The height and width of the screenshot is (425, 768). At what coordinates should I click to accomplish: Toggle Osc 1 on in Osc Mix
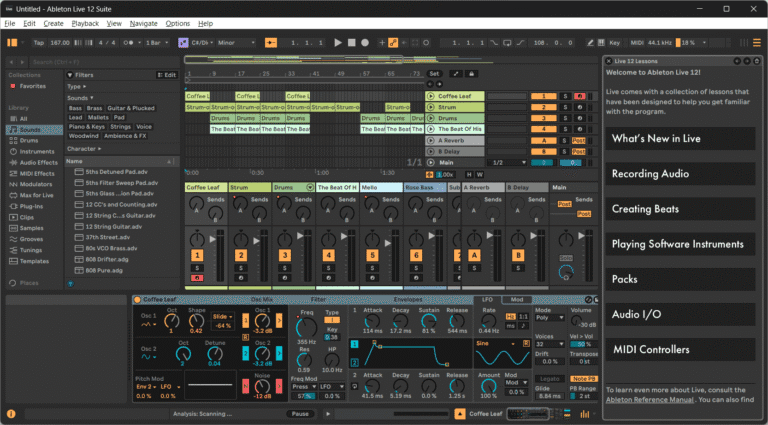(x=245, y=321)
